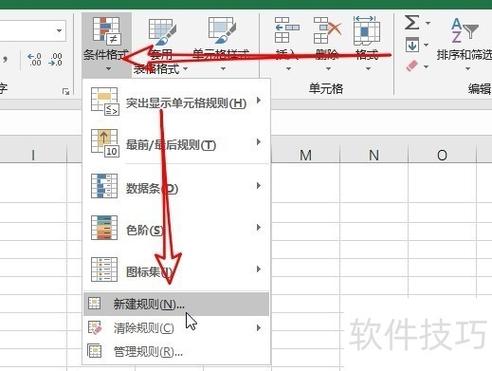Open 图标集(I) submenu
The image size is (492, 371).
click(176, 270)
